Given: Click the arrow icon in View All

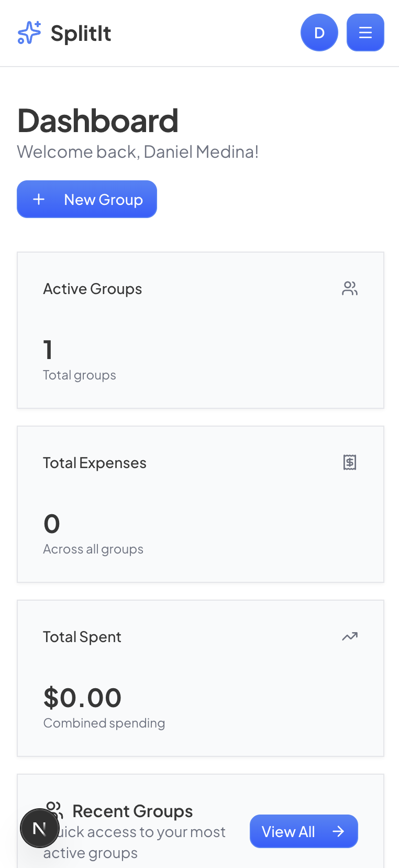Looking at the screenshot, I should (x=338, y=831).
